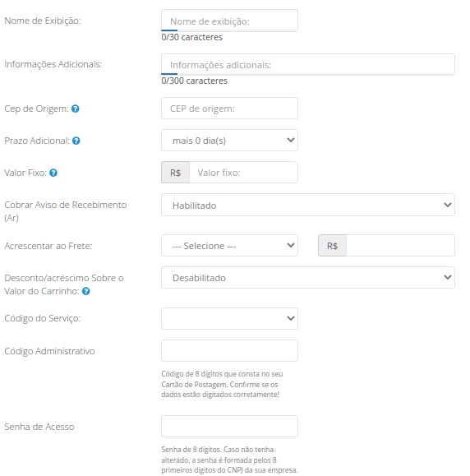Open Cobrar Aviso de Recebimento dropdown
This screenshot has height=476, width=470.
308,205
